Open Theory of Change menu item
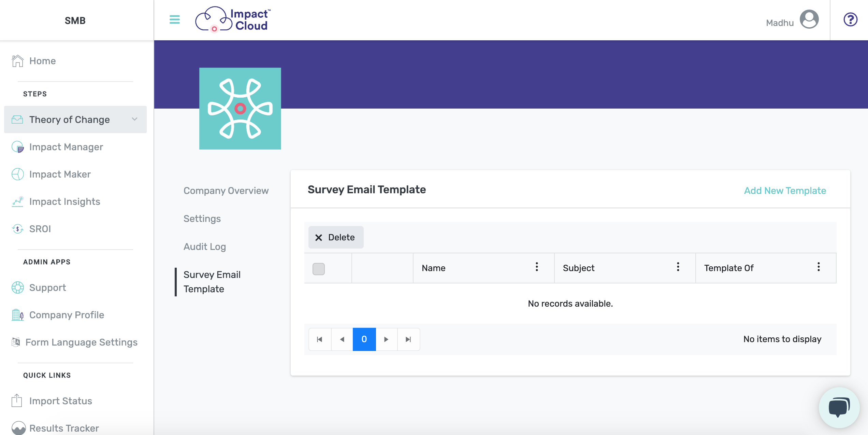The width and height of the screenshot is (868, 435). point(75,120)
